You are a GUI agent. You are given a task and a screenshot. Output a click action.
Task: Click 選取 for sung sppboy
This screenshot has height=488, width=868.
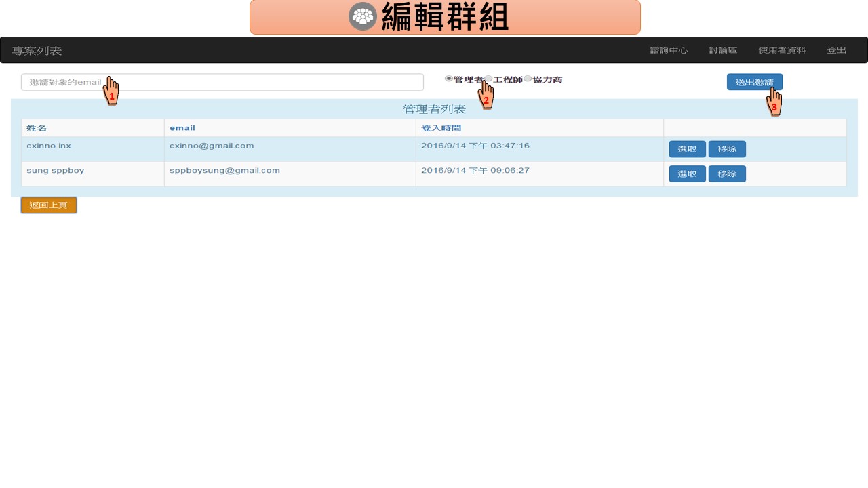[687, 174]
